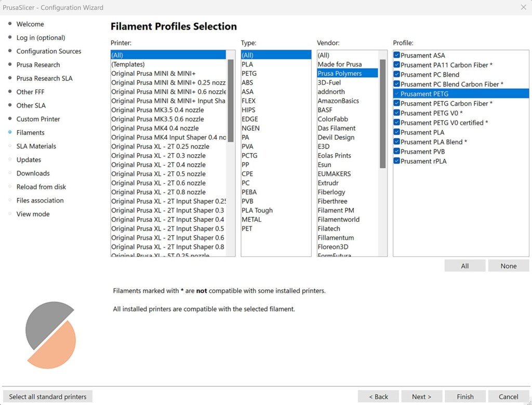Select PLA Tough filament type
Image resolution: width=532 pixels, height=405 pixels.
276,210
